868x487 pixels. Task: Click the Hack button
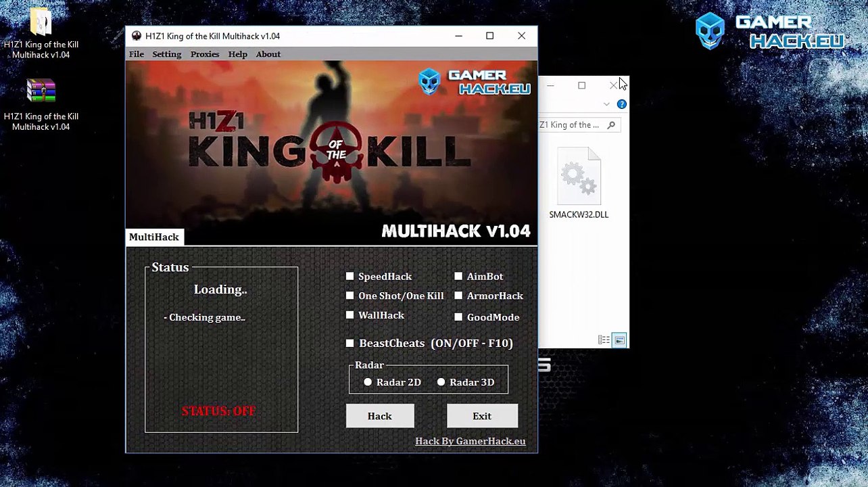click(x=380, y=416)
